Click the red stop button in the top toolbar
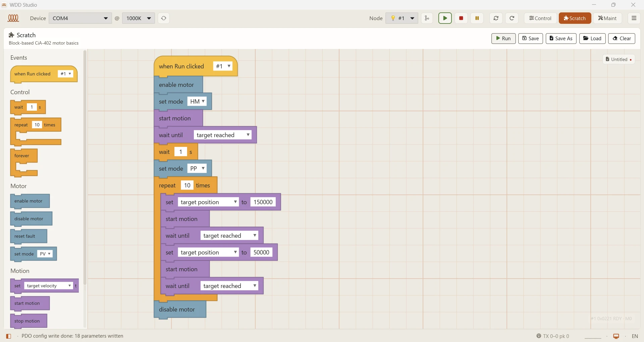This screenshot has width=644, height=342. tap(461, 18)
